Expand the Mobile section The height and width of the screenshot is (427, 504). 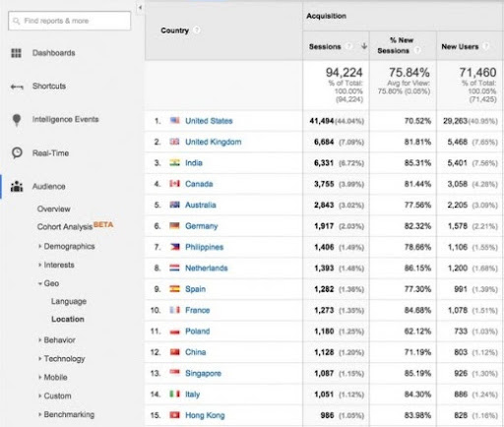click(x=39, y=377)
